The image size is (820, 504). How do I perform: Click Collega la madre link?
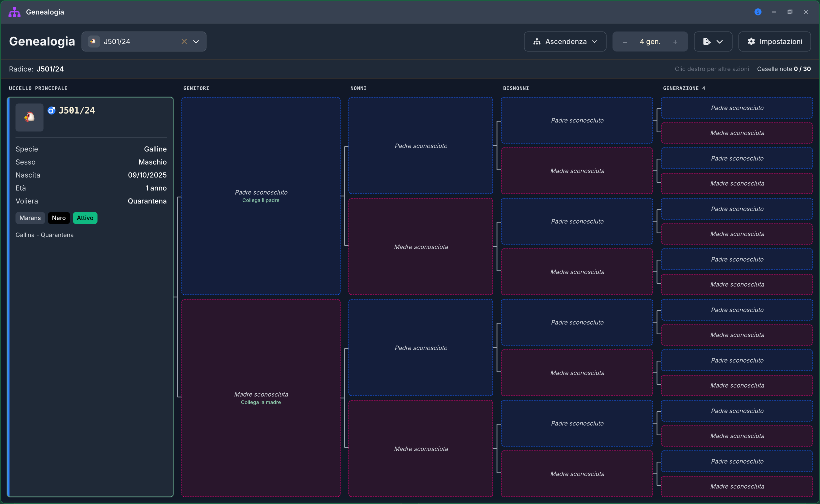pyautogui.click(x=261, y=402)
